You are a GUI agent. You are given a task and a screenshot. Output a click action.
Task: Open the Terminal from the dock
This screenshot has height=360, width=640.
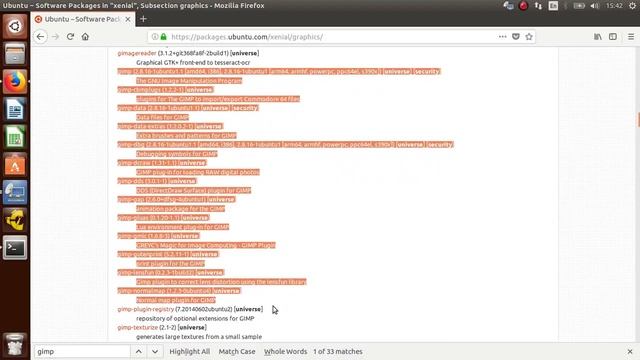(x=15, y=248)
